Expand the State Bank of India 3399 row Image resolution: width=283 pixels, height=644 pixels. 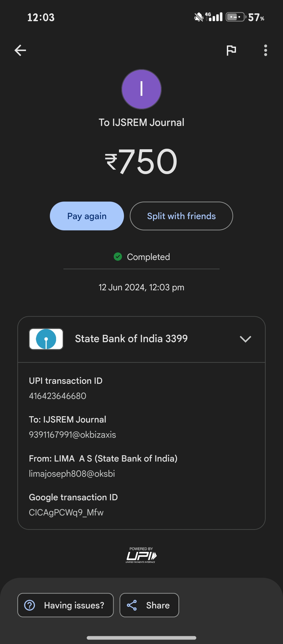click(x=131, y=339)
